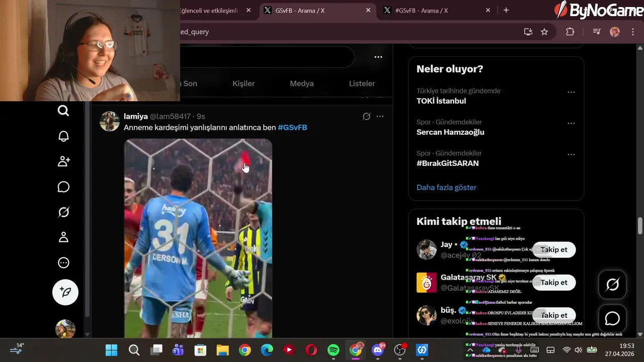Open trending hashtag #BırakGitSARAN
This screenshot has height=362, width=644.
click(448, 163)
